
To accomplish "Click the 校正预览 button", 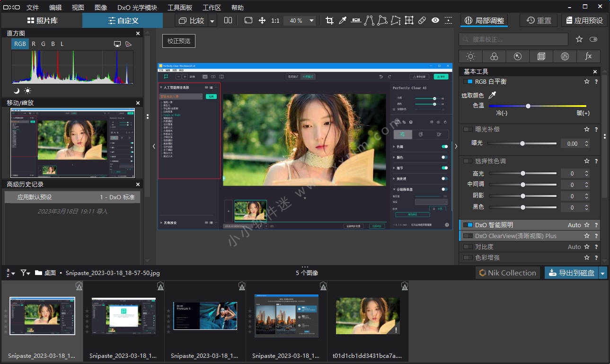I will tap(179, 41).
